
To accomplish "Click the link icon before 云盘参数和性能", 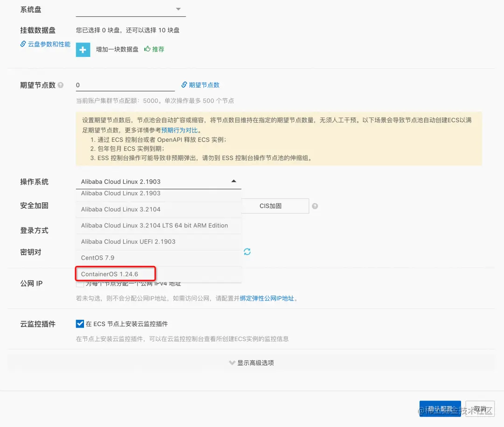I will point(23,44).
